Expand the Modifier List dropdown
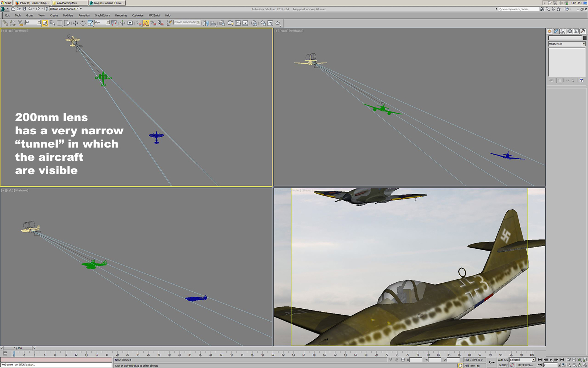 (x=583, y=44)
